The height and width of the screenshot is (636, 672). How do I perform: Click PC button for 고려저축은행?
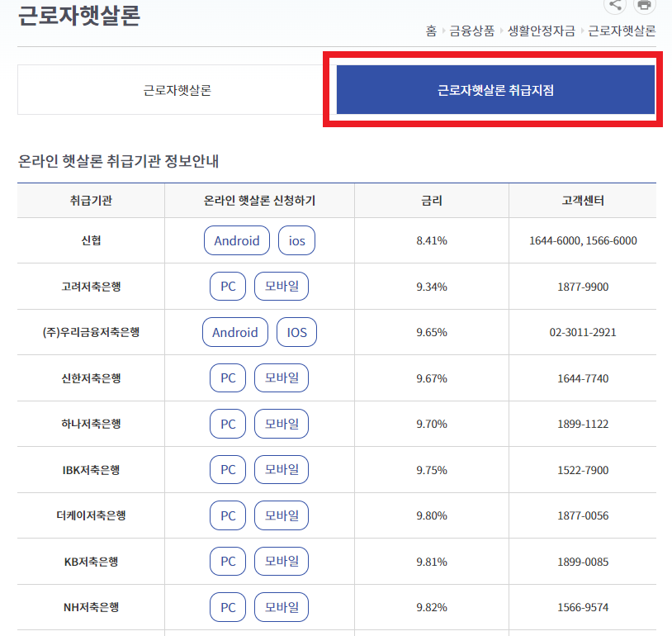pyautogui.click(x=228, y=287)
